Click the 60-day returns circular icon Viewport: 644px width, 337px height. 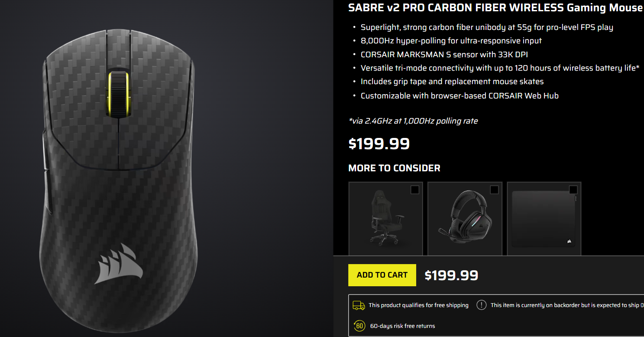(359, 326)
